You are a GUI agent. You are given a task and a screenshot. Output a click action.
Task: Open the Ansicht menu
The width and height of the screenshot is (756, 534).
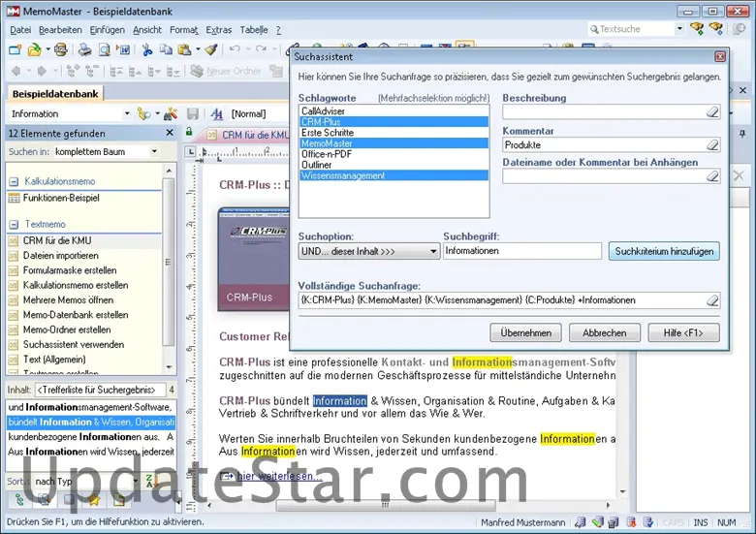click(x=147, y=30)
